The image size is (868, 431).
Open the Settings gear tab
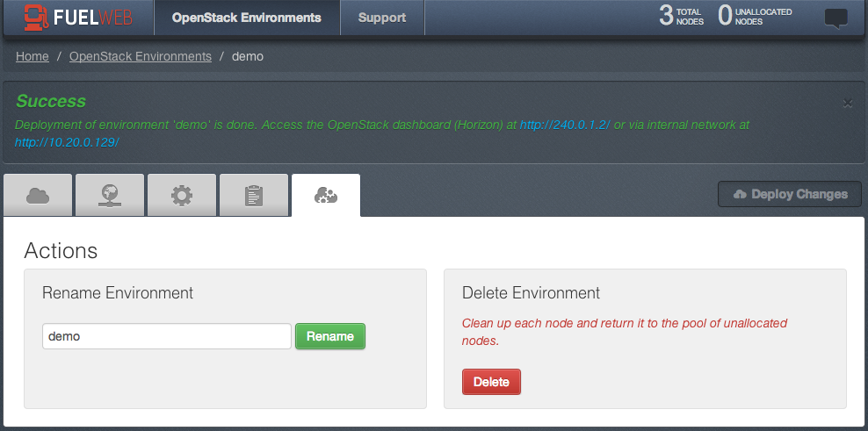point(182,195)
